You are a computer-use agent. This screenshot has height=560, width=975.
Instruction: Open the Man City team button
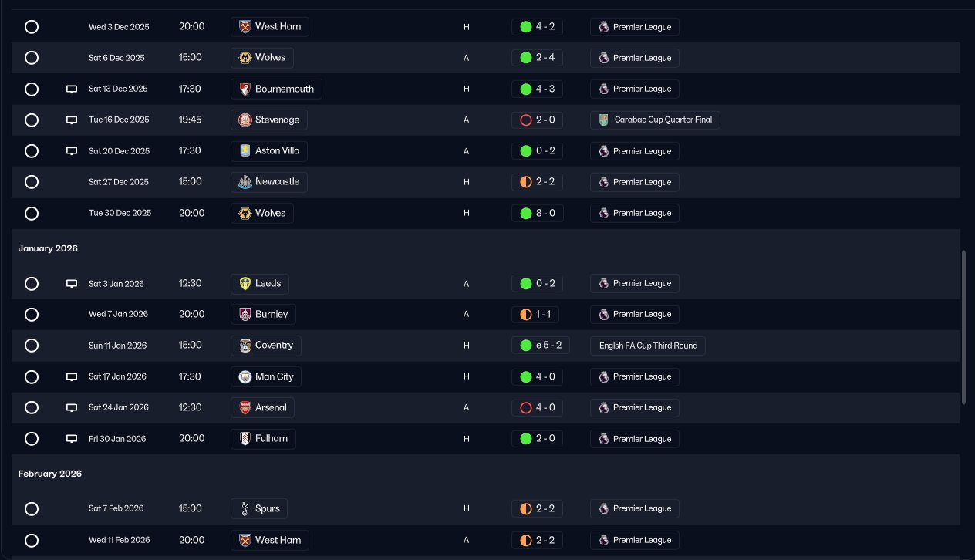(x=266, y=376)
